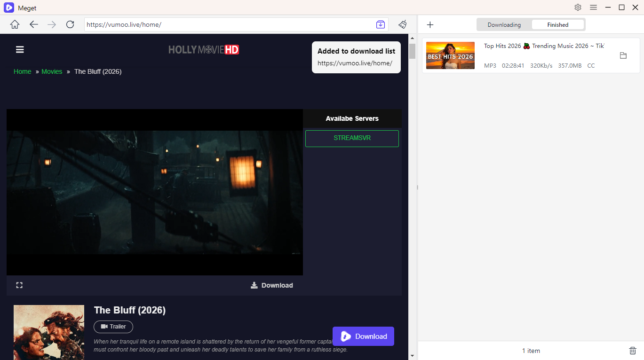Open Meget settings gear

point(578,8)
